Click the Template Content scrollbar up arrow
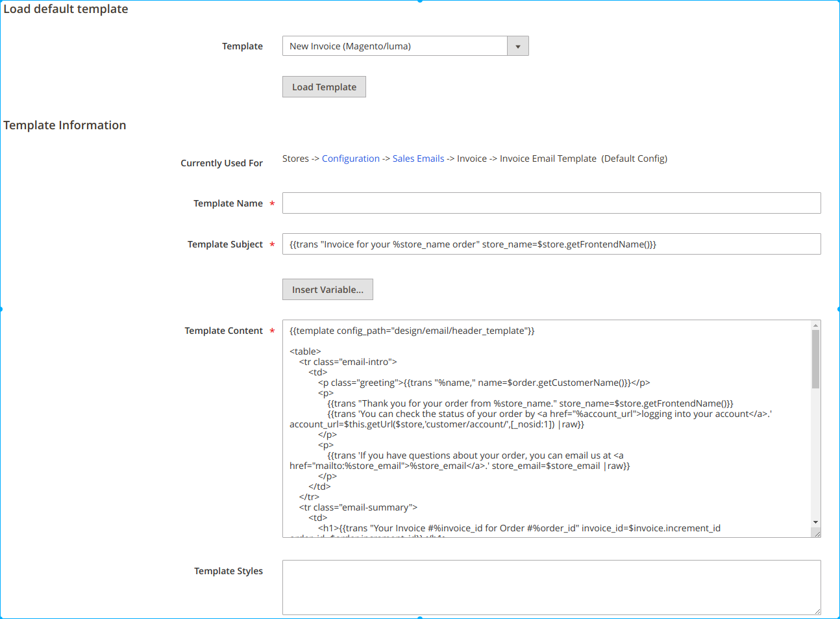The width and height of the screenshot is (840, 619). [x=815, y=325]
